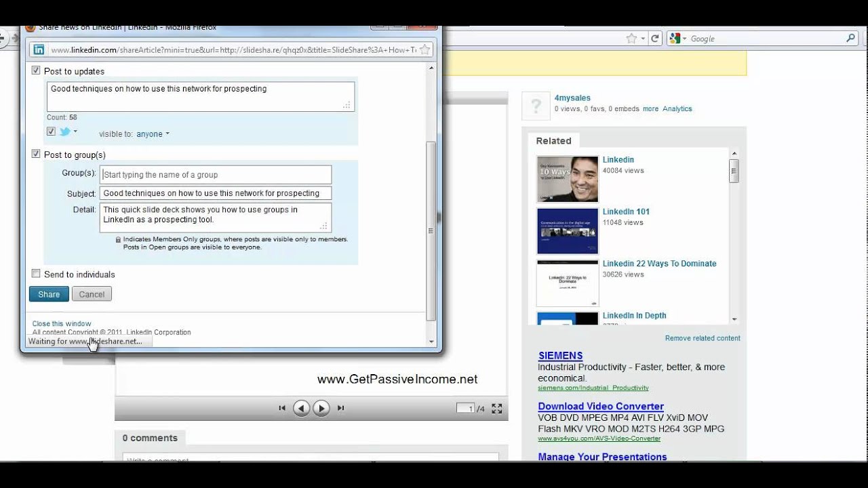Click the search magnifier in Google box
This screenshot has width=868, height=488.
point(850,39)
